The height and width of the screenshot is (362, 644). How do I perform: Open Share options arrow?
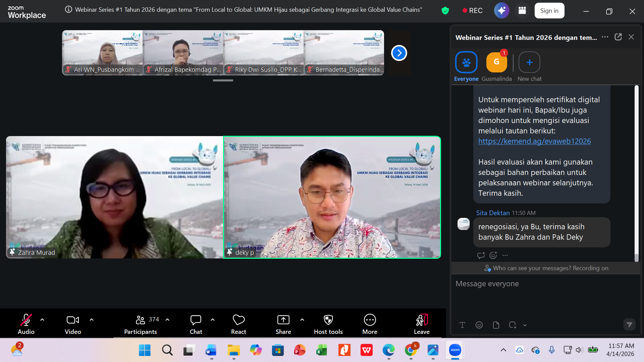point(302,320)
